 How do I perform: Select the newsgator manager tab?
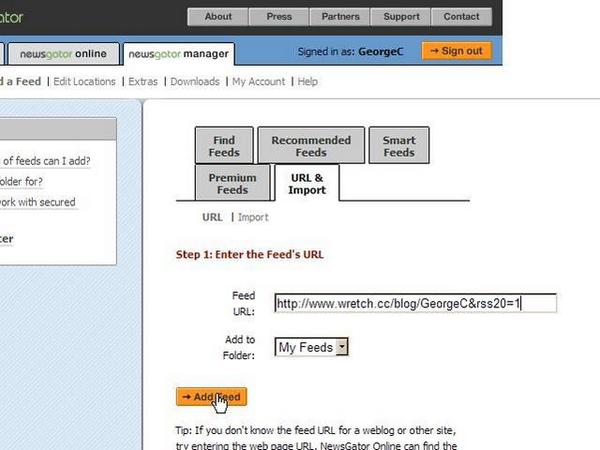178,54
